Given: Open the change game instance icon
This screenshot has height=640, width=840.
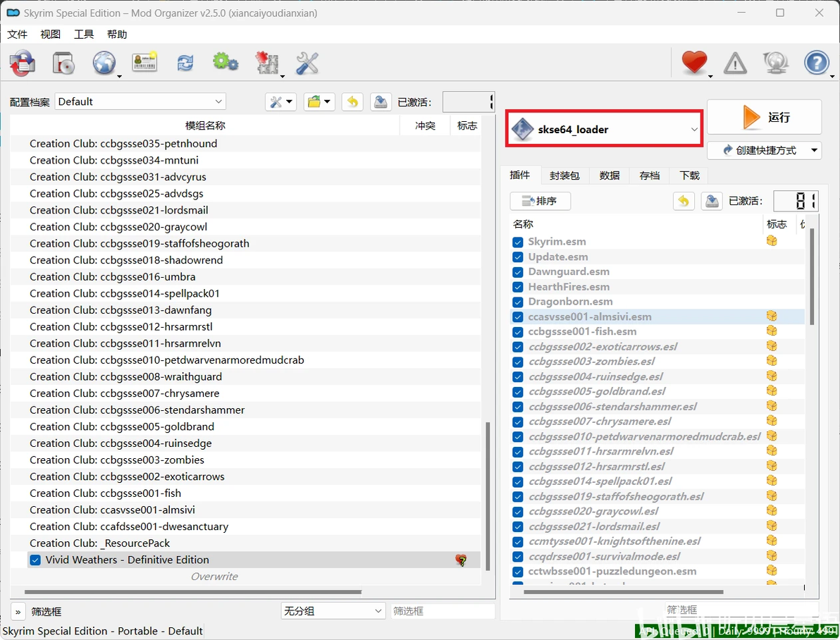Looking at the screenshot, I should pyautogui.click(x=22, y=63).
